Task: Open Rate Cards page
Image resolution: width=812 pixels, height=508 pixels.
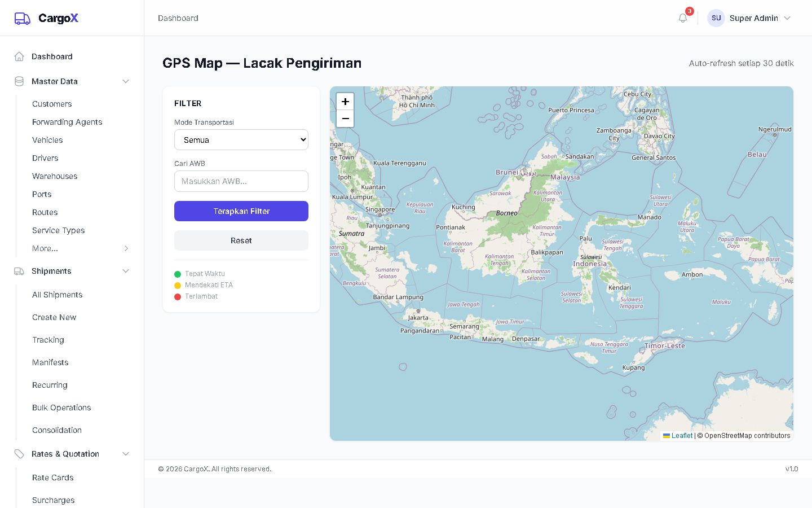Action: (x=53, y=478)
